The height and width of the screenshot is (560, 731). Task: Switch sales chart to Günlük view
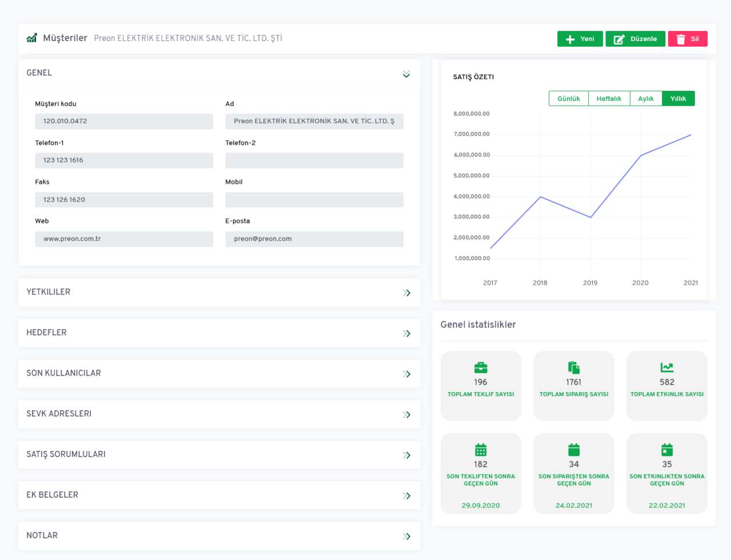pyautogui.click(x=569, y=99)
